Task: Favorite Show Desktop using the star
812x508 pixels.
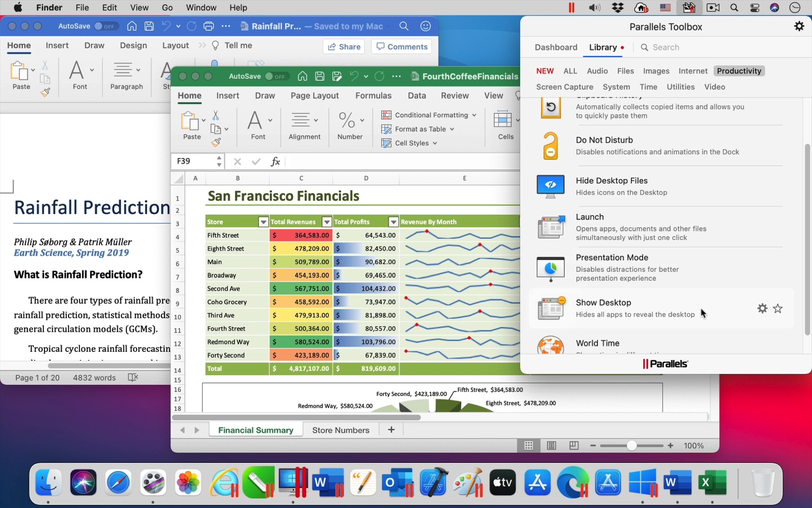Action: coord(778,308)
